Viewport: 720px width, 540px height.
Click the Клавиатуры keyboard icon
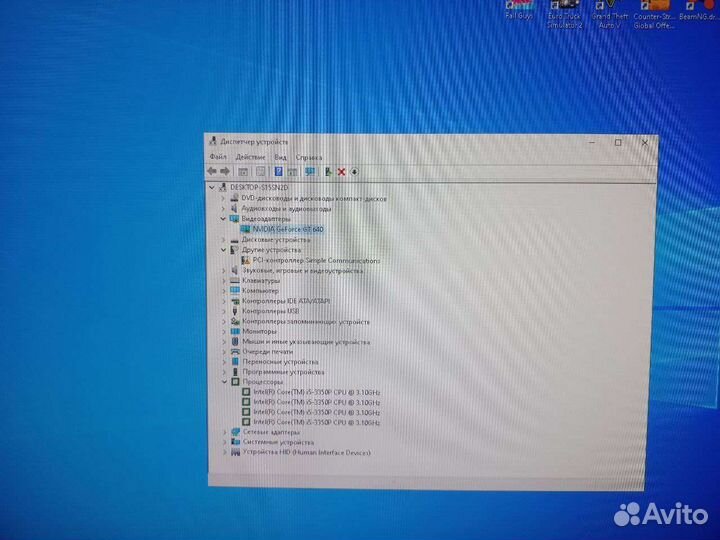(235, 281)
